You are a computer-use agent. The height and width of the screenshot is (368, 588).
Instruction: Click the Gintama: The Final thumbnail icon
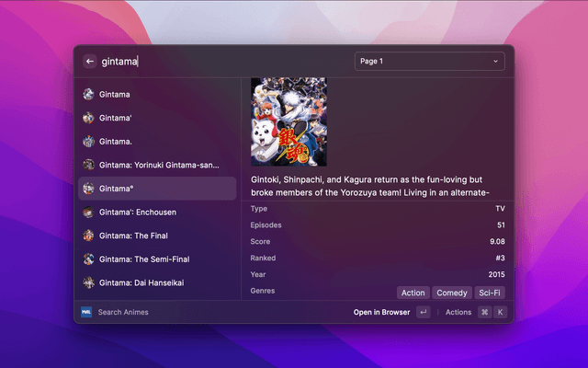(88, 236)
